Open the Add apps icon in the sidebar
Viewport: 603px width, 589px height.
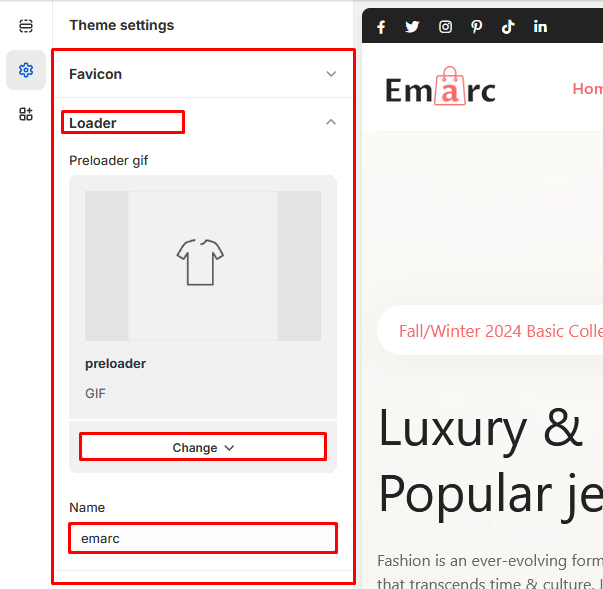[26, 114]
